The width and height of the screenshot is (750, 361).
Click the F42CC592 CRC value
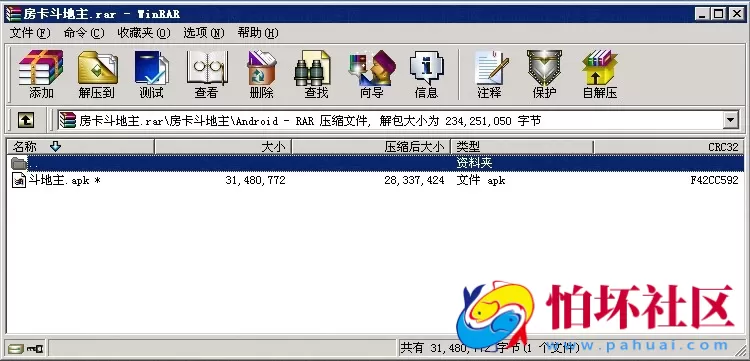(715, 181)
